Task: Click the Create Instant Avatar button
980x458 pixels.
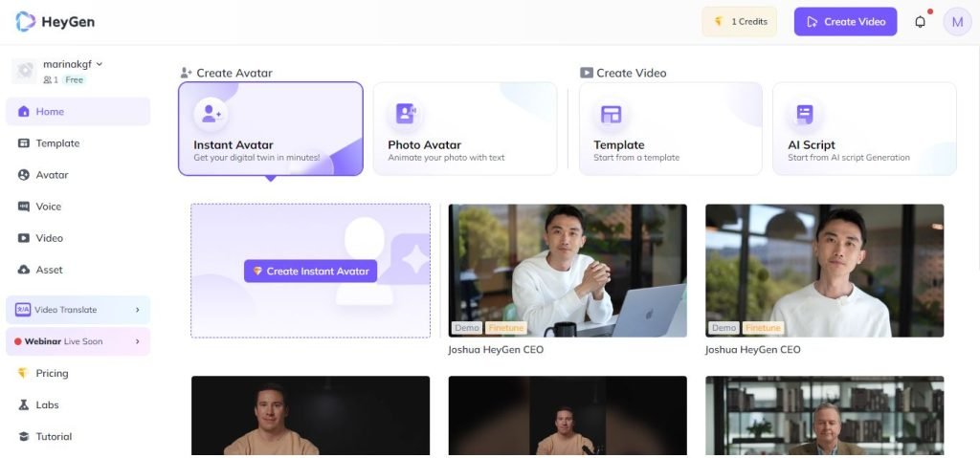Action: (x=311, y=272)
